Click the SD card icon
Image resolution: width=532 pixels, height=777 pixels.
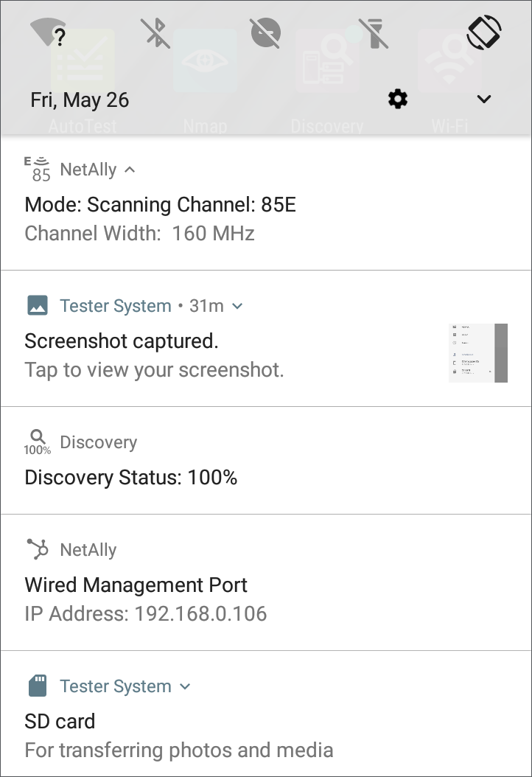tap(38, 686)
